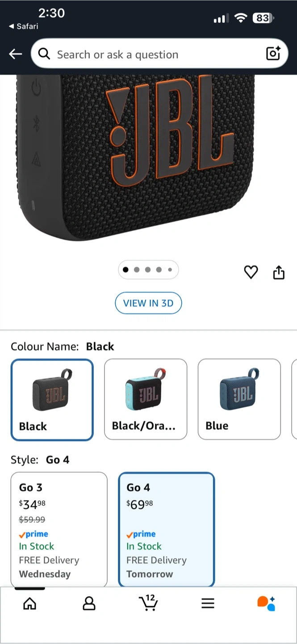Open the hamburger menu icon
The height and width of the screenshot is (644, 297).
tap(208, 603)
